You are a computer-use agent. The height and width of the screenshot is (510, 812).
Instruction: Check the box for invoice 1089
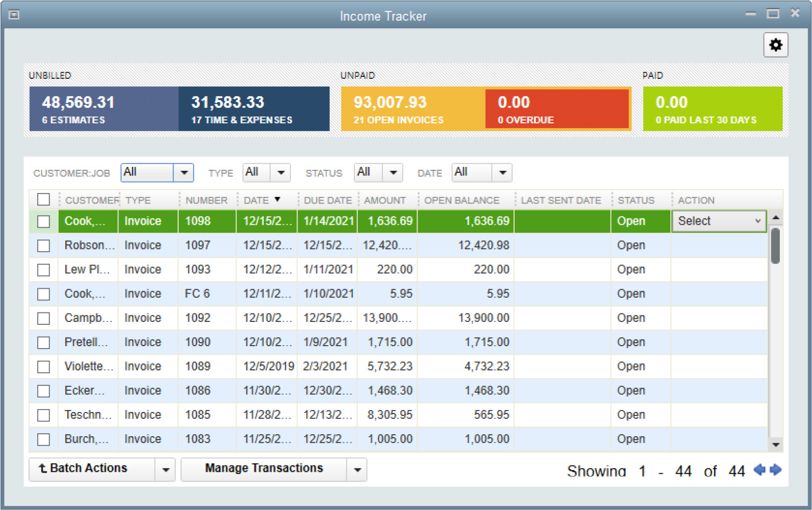coord(44,367)
